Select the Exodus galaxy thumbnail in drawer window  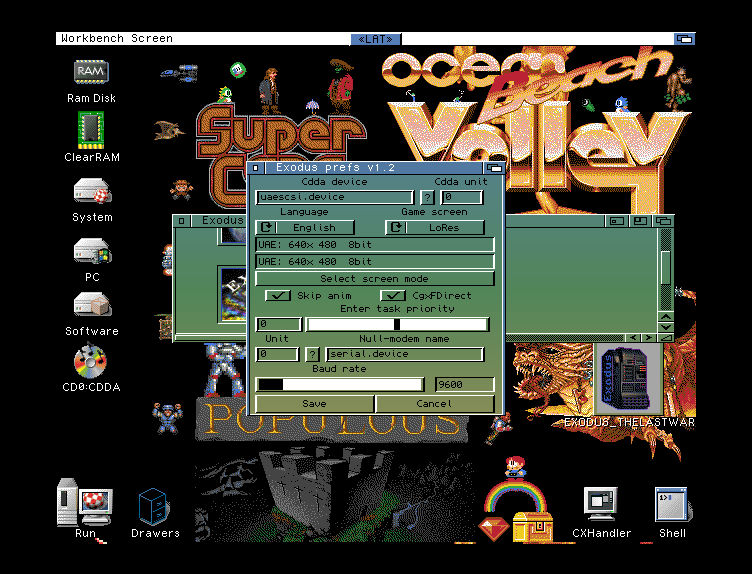coord(234,293)
